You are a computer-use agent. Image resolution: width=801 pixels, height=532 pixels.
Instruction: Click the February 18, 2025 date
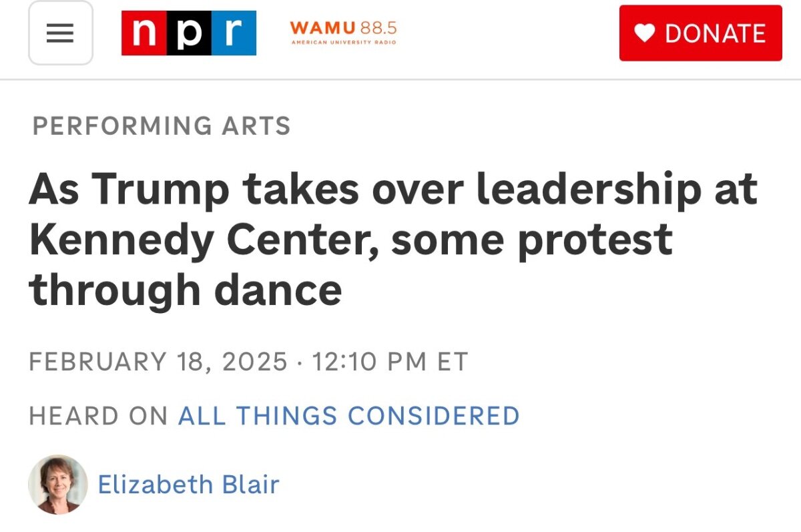click(x=158, y=362)
